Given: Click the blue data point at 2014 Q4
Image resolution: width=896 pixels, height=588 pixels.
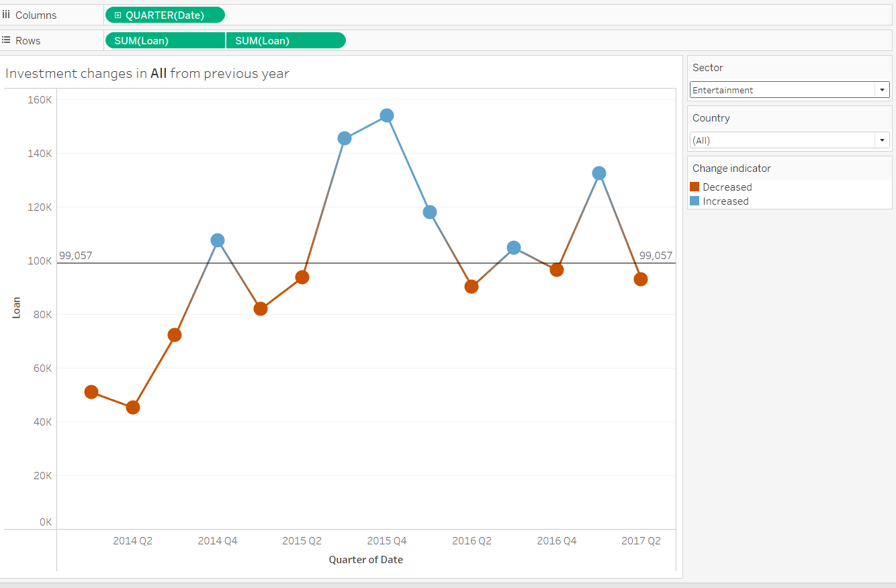Looking at the screenshot, I should 218,240.
